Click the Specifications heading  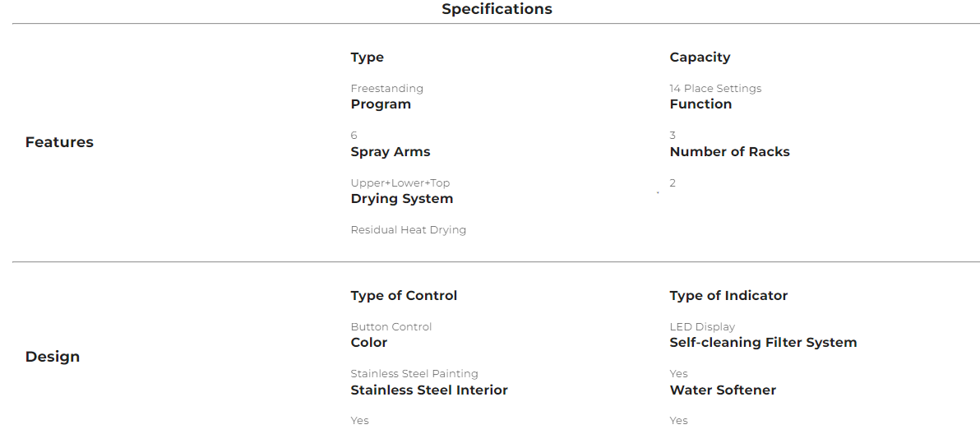(497, 9)
